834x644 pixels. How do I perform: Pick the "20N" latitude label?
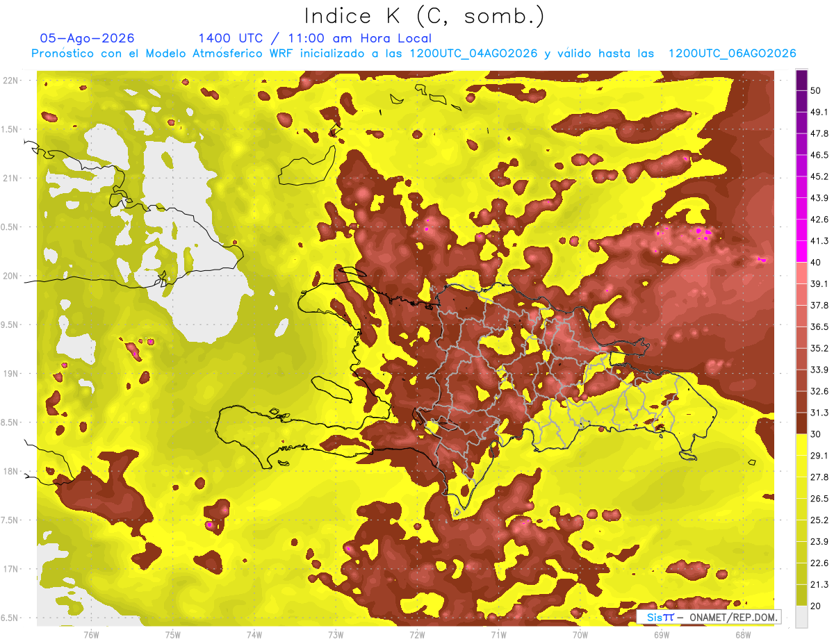(10, 276)
